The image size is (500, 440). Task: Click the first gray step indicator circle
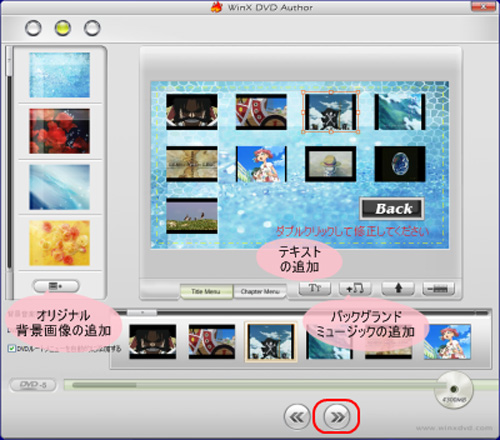pos(33,28)
